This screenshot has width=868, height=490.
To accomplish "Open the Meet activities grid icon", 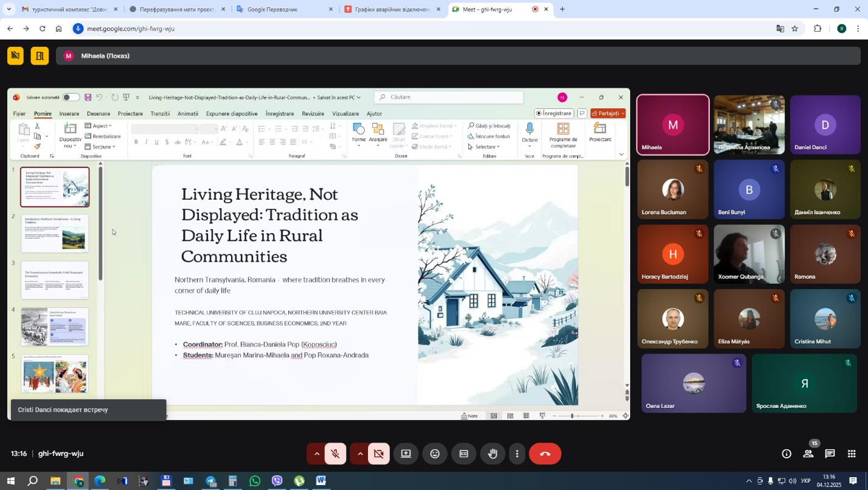I will coord(852,454).
